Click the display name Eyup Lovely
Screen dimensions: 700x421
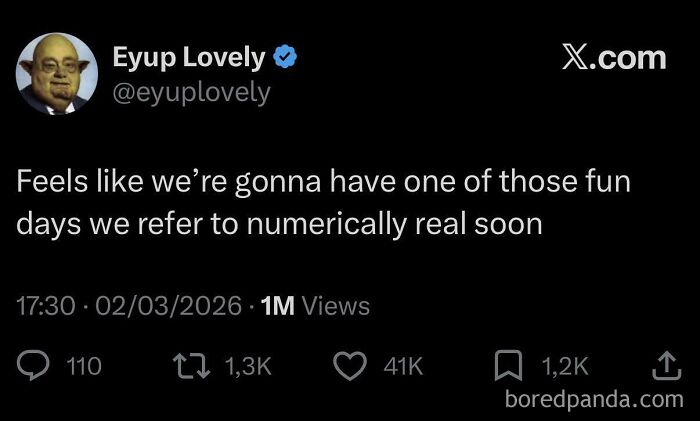[x=189, y=58]
